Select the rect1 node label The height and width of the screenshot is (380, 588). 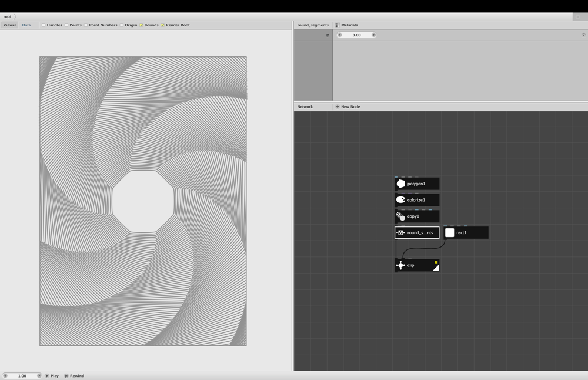pos(461,232)
